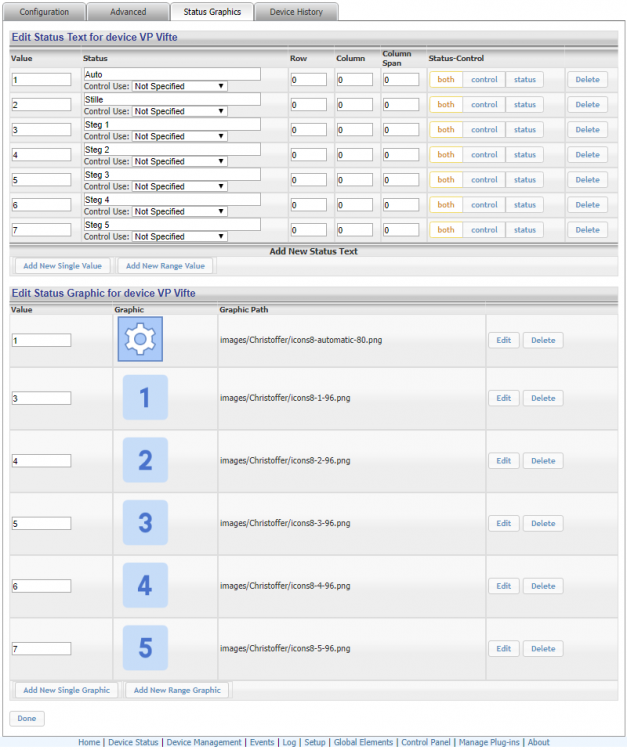This screenshot has height=750, width=627.
Task: Open Control Use dropdown for Steg 5
Action: point(180,237)
